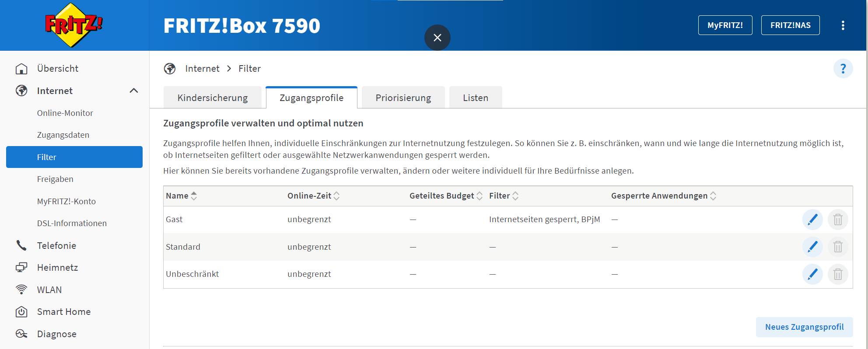Click the Filter breadcrumb link

(x=249, y=69)
